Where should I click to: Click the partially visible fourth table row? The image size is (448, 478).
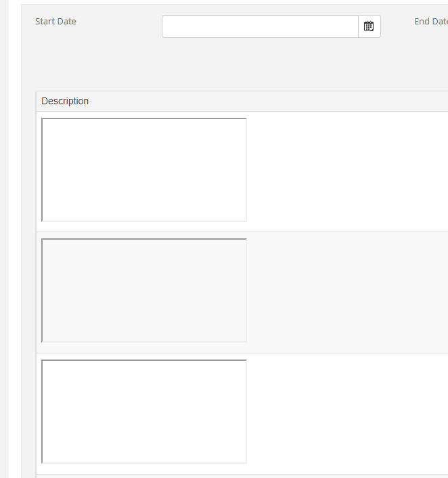coord(237,476)
